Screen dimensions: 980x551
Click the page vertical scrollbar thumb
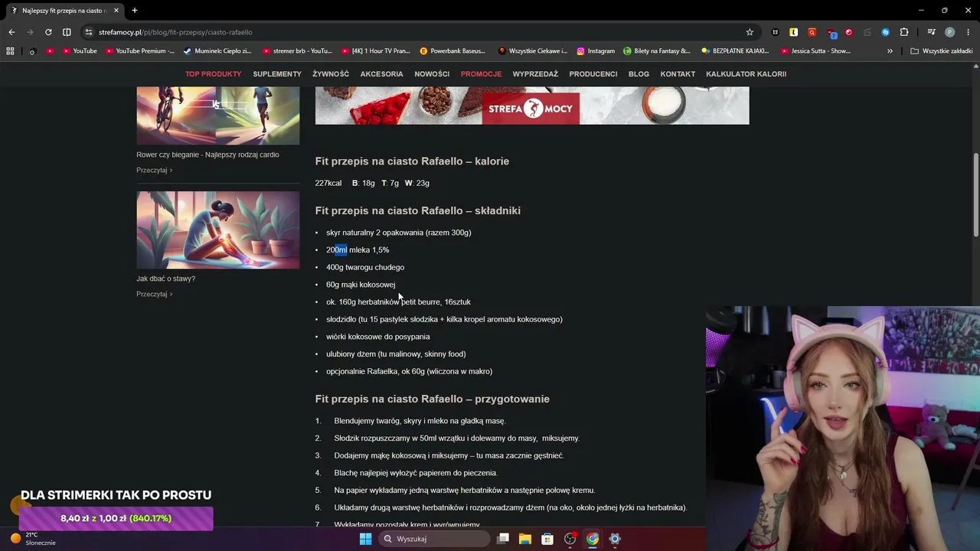975,195
